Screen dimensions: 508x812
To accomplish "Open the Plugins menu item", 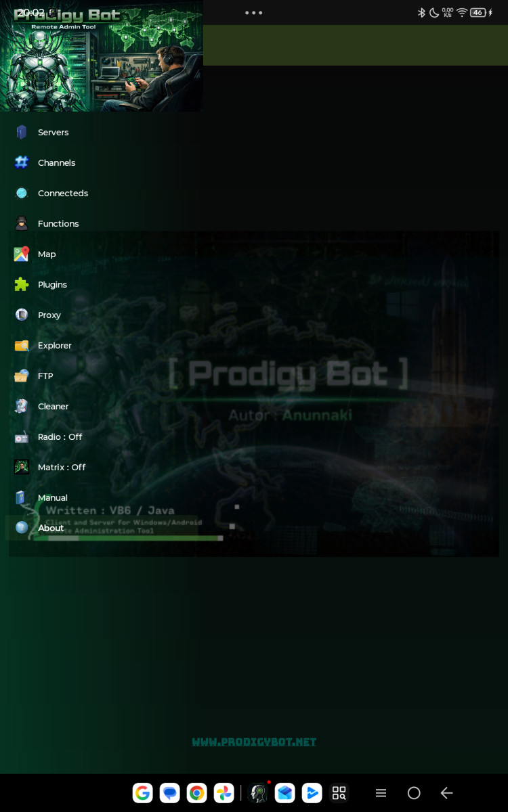I will 102,284.
